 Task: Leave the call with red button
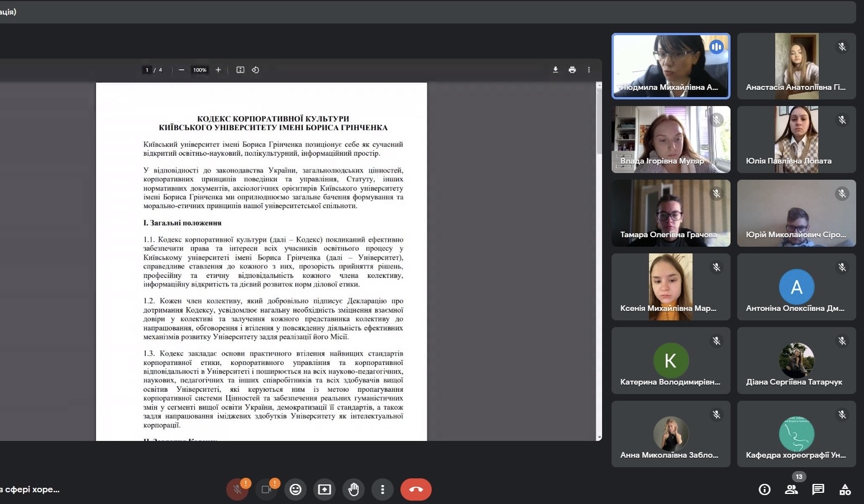click(416, 489)
